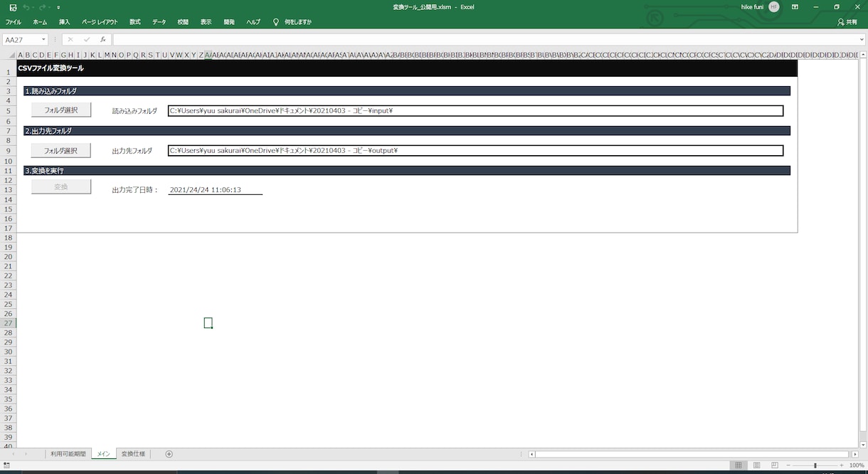Click フォルダ選択 button for 出力先フォルダ
The image size is (868, 474).
(61, 150)
